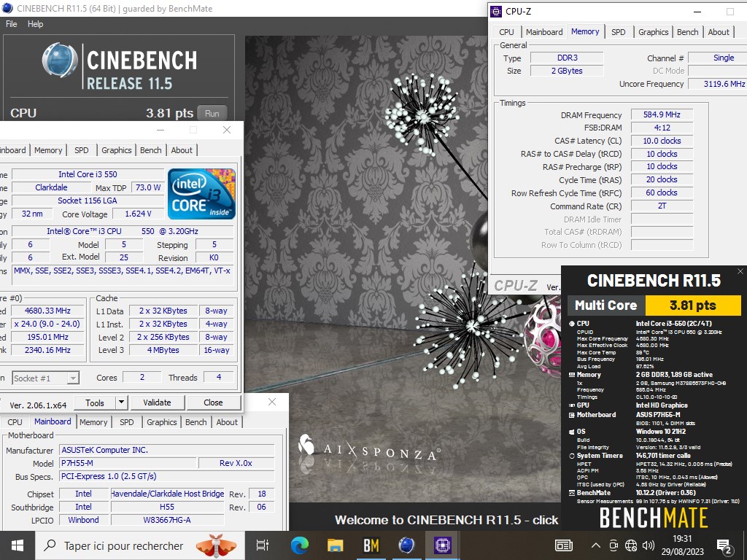Image resolution: width=747 pixels, height=560 pixels.
Task: Open the volume speaker tray icon
Action: coord(649,545)
